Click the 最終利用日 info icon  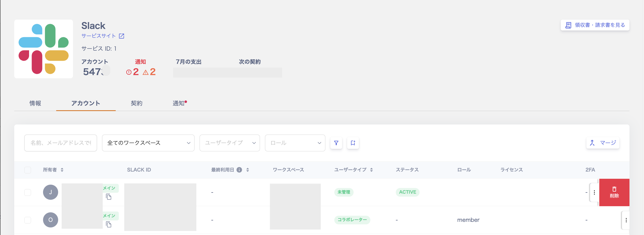click(239, 170)
